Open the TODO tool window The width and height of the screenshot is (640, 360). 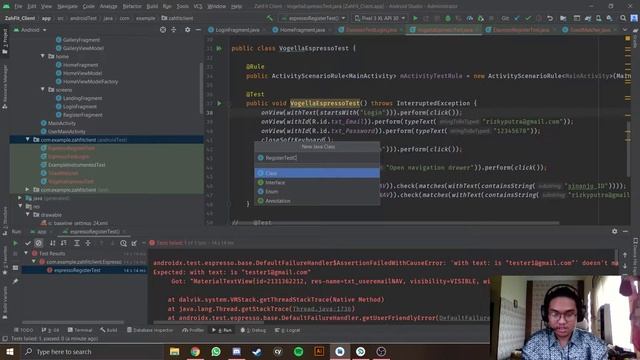tap(24, 330)
